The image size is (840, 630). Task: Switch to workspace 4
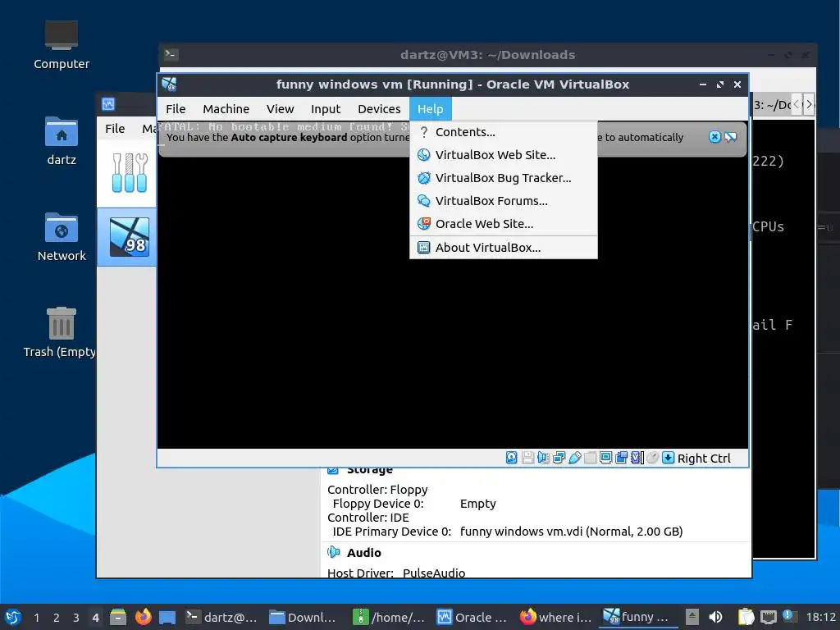[x=95, y=617]
